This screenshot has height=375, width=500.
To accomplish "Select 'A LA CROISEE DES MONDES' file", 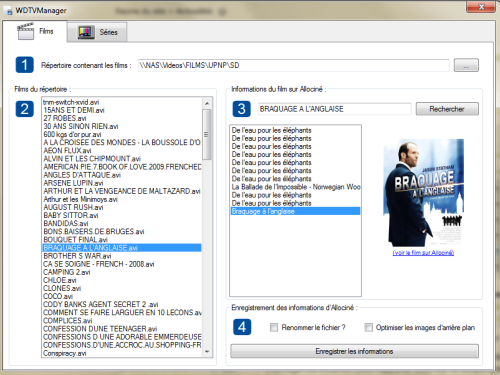I will (122, 143).
